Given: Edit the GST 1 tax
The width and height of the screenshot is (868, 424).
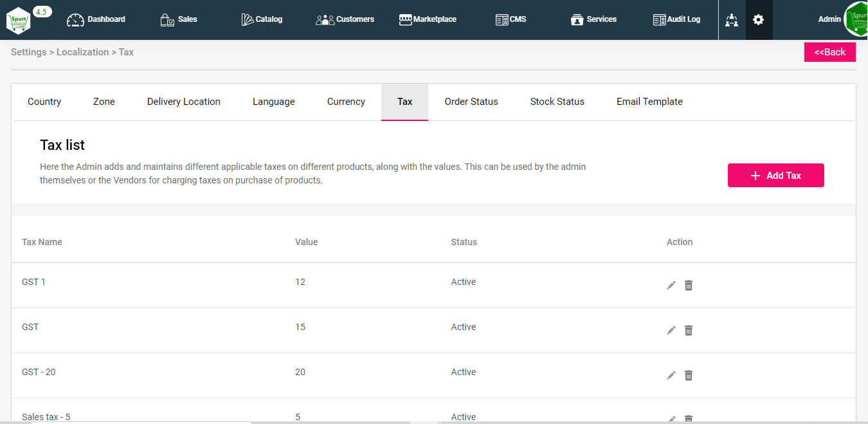Looking at the screenshot, I should [x=671, y=285].
